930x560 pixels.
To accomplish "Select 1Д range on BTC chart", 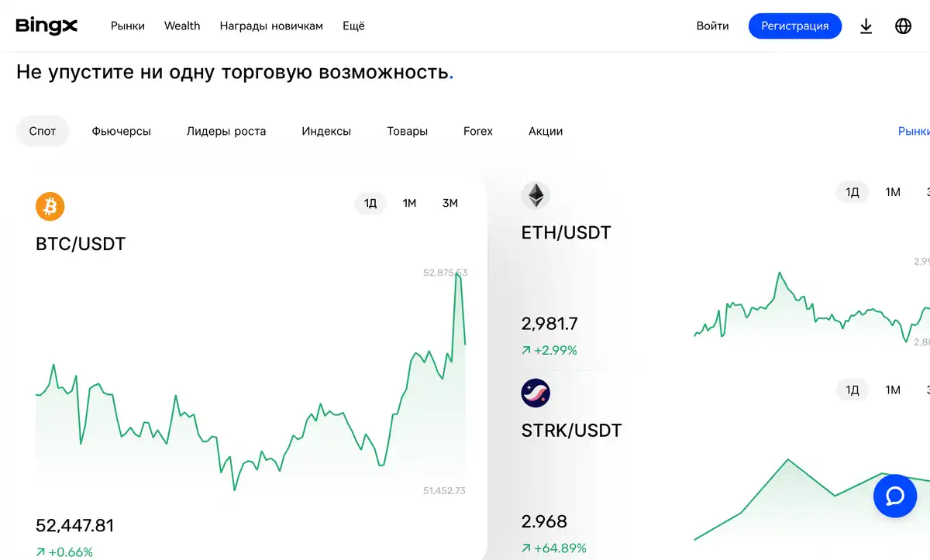I will [370, 204].
